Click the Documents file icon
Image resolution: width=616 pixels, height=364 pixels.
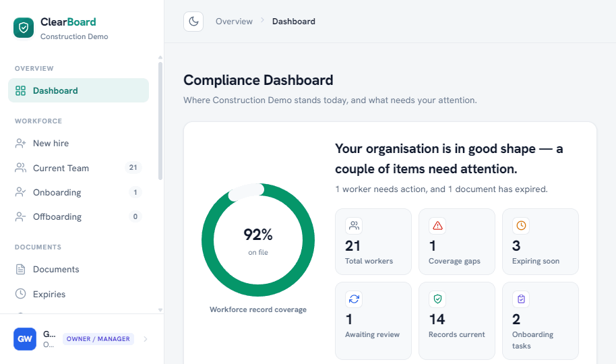coord(20,269)
